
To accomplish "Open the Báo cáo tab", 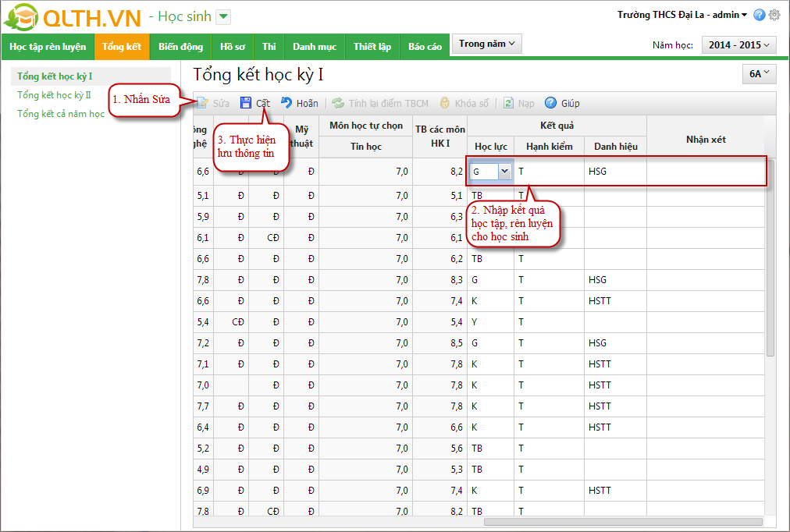I will 425,47.
